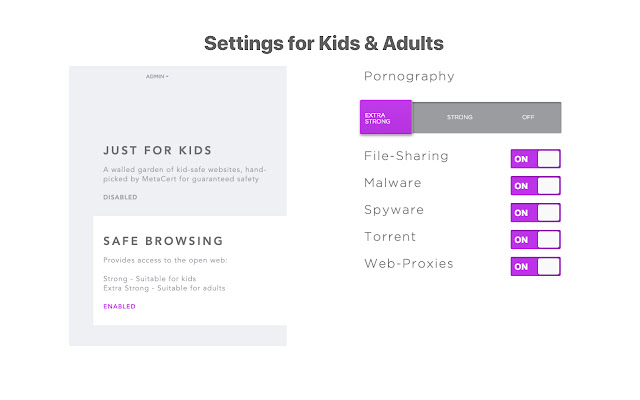Toggle the Spyware switch
The height and width of the screenshot is (400, 640).
535,212
